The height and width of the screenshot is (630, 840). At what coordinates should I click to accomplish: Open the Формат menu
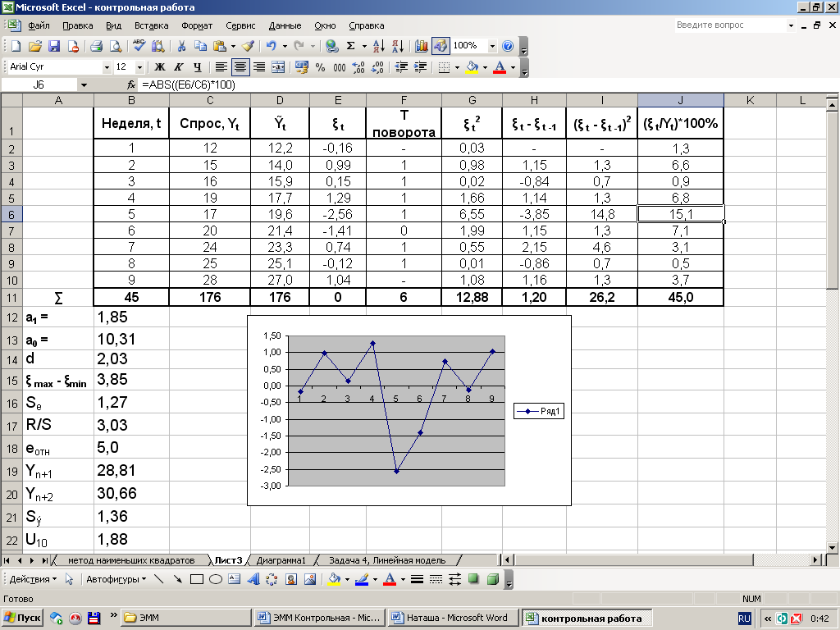click(x=196, y=25)
